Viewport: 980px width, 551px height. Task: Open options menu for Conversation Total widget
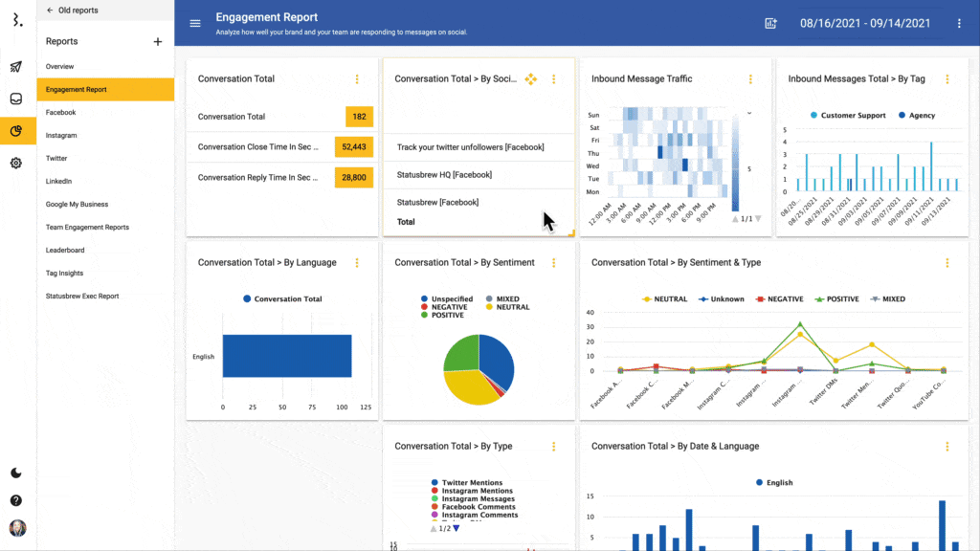[x=357, y=79]
